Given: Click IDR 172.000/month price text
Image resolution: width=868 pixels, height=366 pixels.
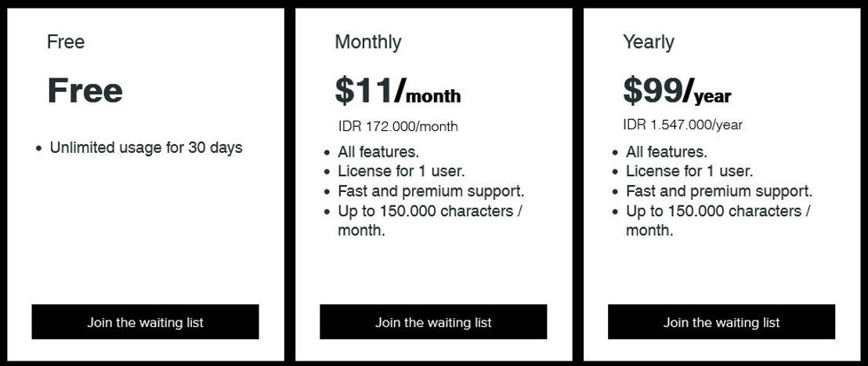Looking at the screenshot, I should [x=398, y=126].
